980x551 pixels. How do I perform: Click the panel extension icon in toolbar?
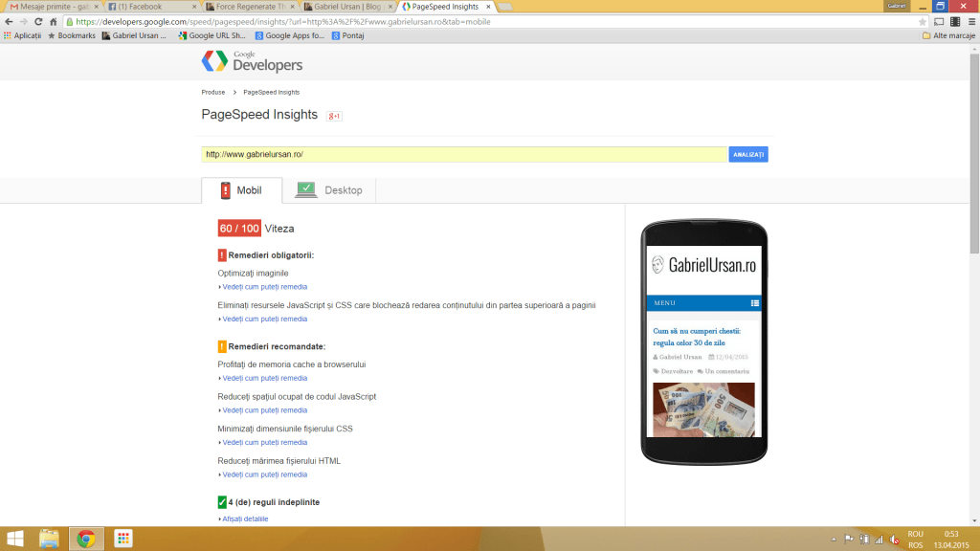955,21
